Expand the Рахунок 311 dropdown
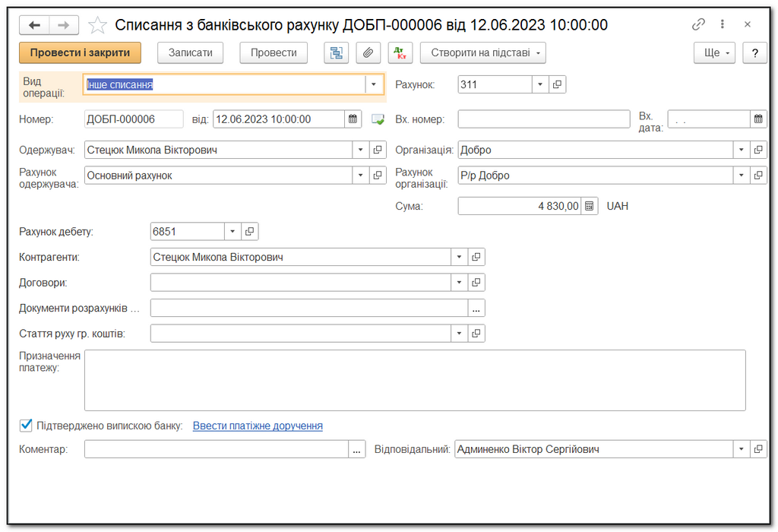This screenshot has height=532, width=778. [540, 84]
